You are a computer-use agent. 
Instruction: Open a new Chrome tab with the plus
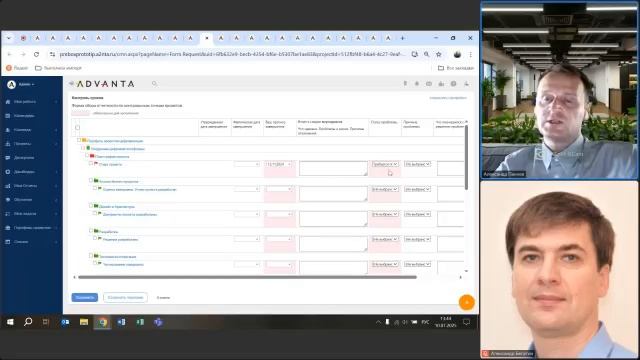click(402, 38)
